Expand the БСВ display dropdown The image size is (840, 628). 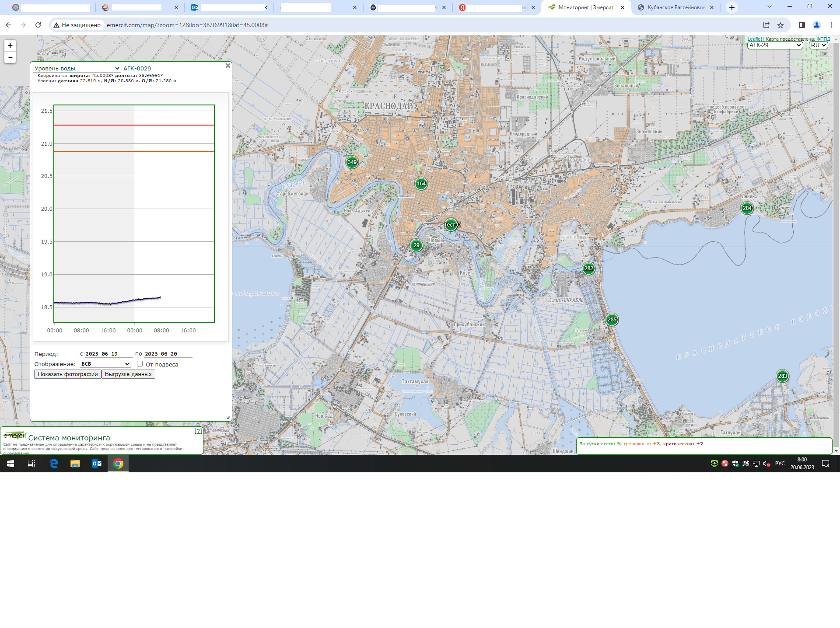pyautogui.click(x=105, y=364)
